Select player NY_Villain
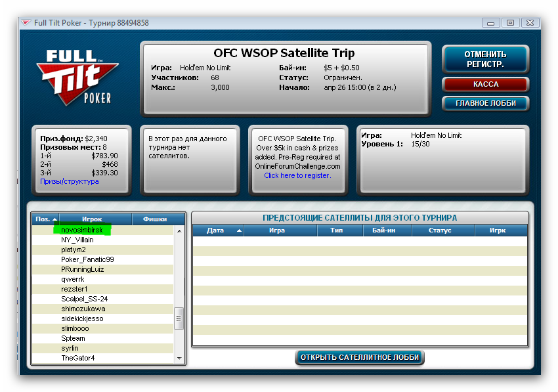The height and width of the screenshot is (392, 558). (103, 240)
